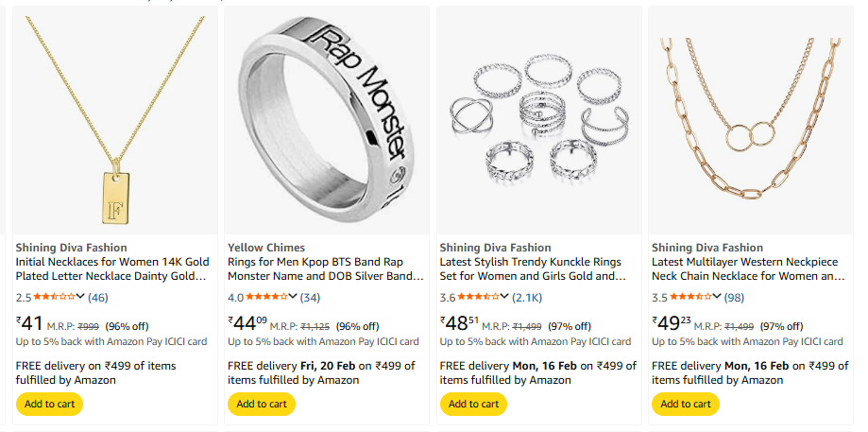Open the 2.5 star rating dropdown arrow

81,298
